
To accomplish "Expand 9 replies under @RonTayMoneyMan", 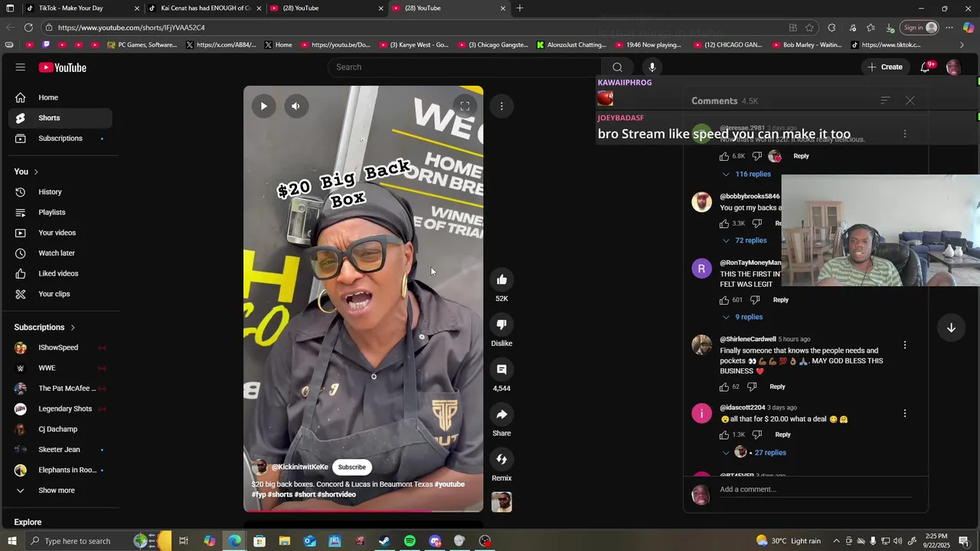I will click(x=743, y=317).
